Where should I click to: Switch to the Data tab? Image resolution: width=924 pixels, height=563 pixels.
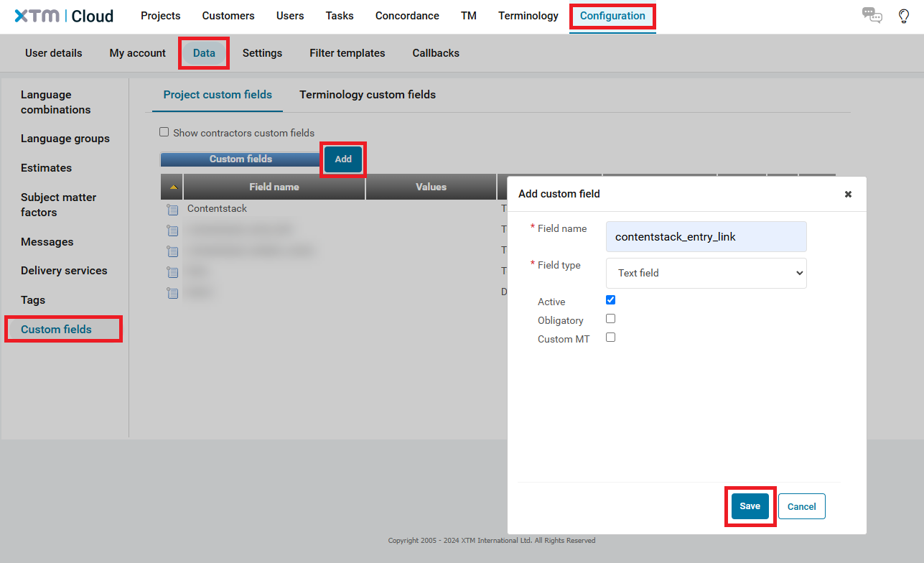click(204, 53)
